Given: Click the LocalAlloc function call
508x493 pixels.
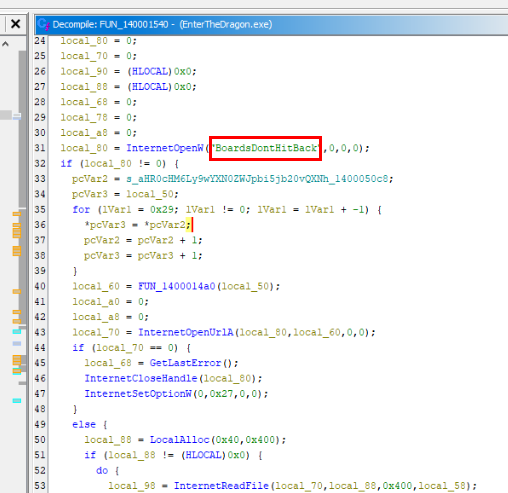Looking at the screenshot, I should click(x=179, y=440).
